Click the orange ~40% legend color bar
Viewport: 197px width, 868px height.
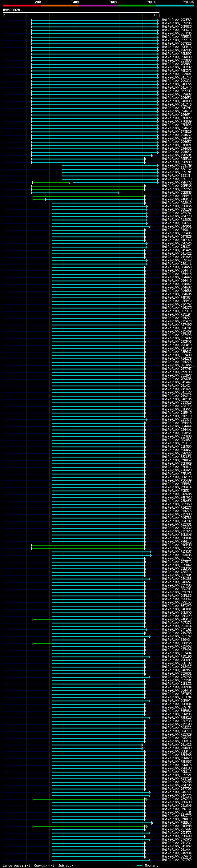click(60, 6)
